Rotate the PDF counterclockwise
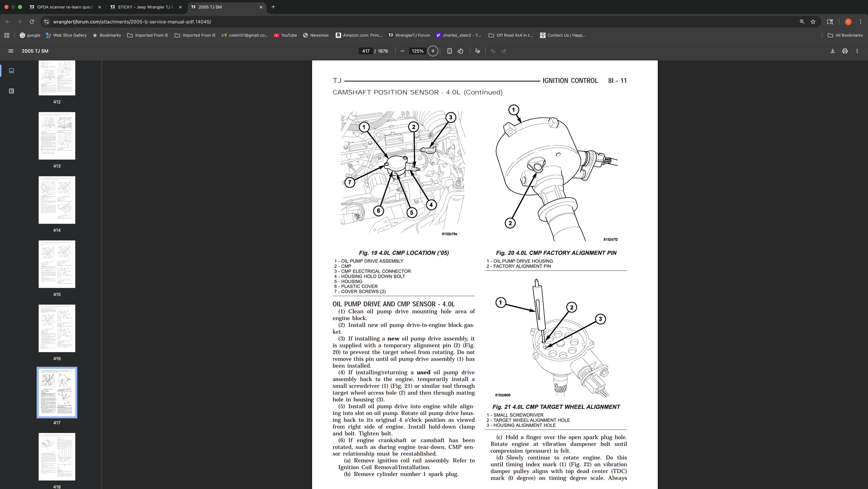 [x=460, y=51]
